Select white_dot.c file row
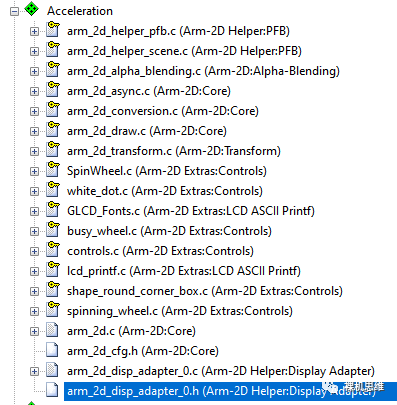 (165, 191)
